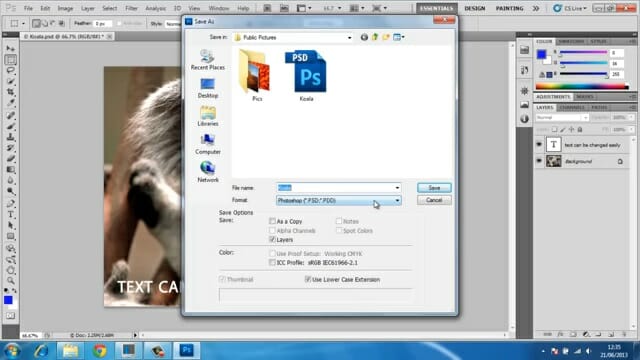Screen dimensions: 640x360
Task: Go up one folder level
Action: click(375, 37)
